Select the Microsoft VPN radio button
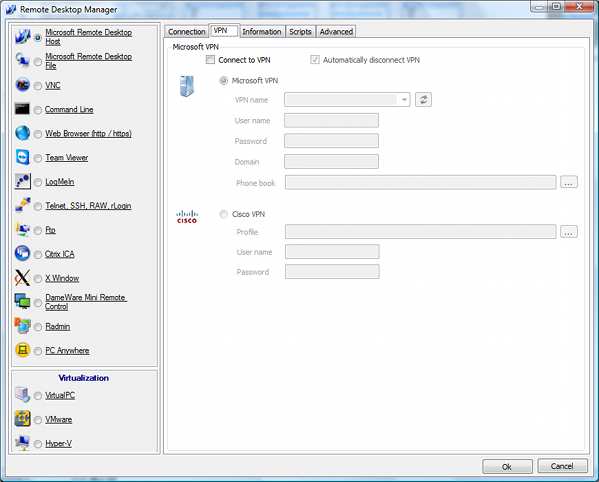The height and width of the screenshot is (482, 599). (x=223, y=81)
